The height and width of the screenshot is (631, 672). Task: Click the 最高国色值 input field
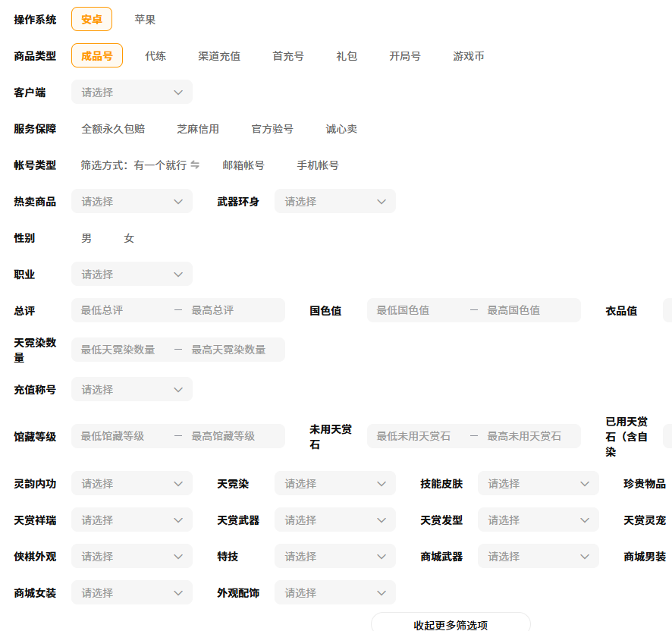pos(523,310)
